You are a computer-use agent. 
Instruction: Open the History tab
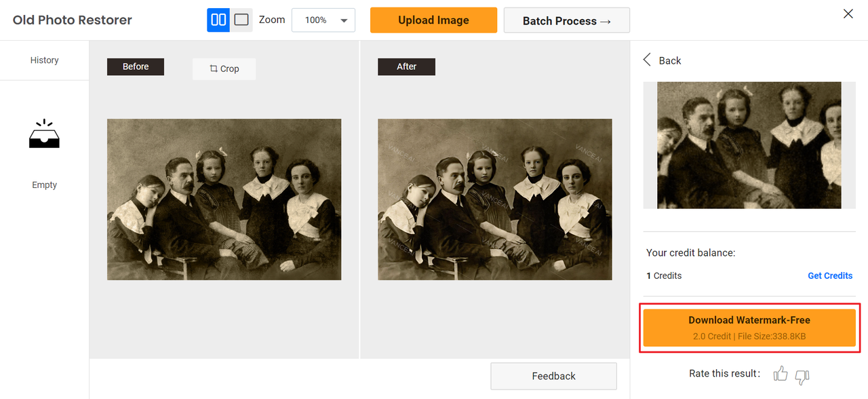pos(44,60)
